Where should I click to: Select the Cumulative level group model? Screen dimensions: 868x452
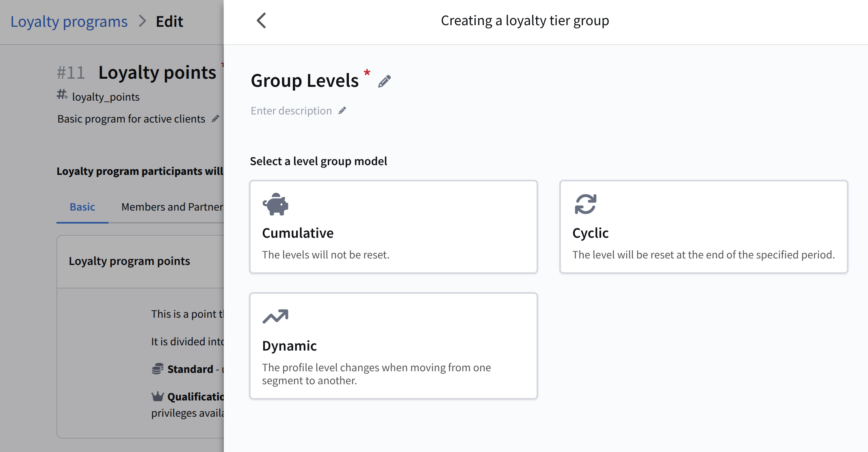coord(393,227)
